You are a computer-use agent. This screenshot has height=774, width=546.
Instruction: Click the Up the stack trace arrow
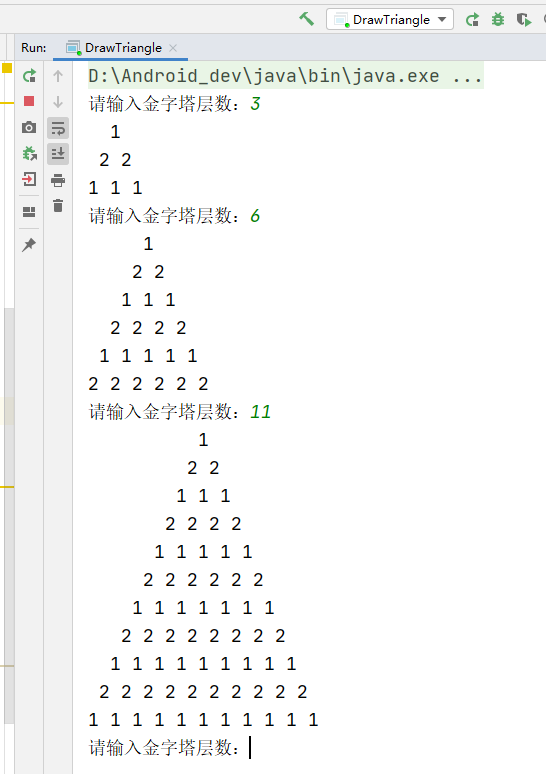58,76
